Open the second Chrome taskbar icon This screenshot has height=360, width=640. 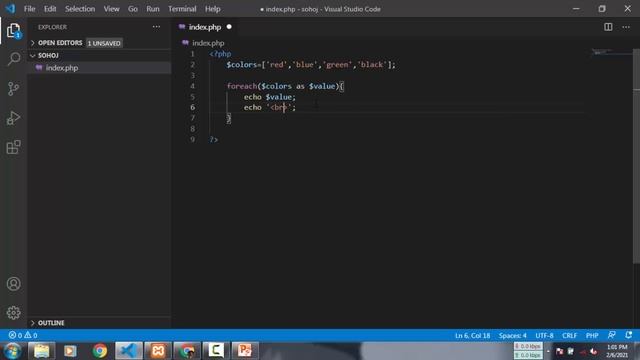(187, 351)
